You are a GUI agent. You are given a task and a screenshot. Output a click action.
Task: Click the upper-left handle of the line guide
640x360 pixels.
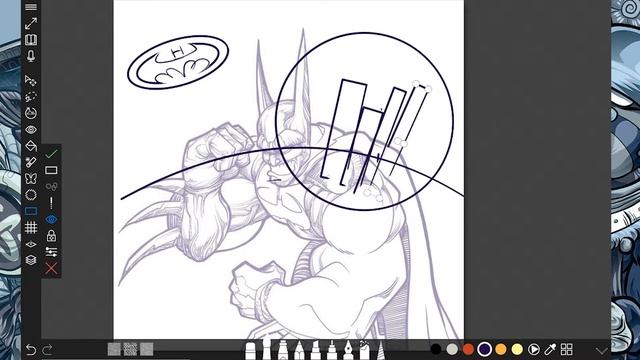tap(416, 84)
